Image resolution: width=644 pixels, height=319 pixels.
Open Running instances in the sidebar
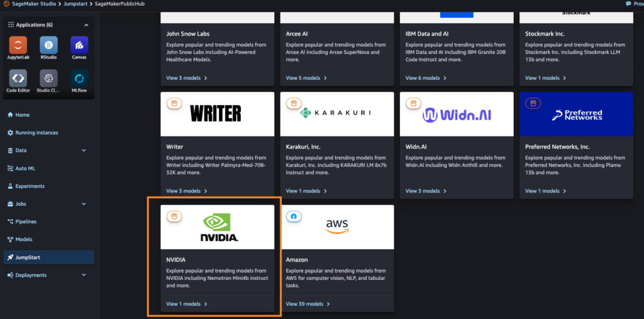36,133
